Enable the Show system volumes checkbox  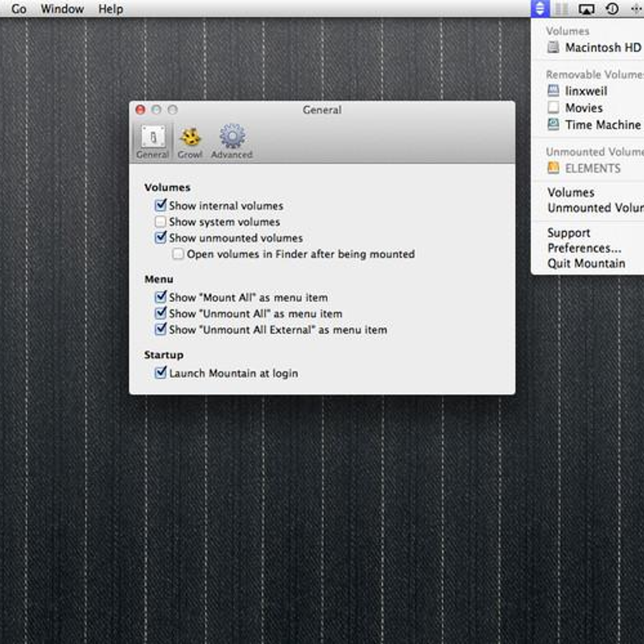[x=160, y=222]
